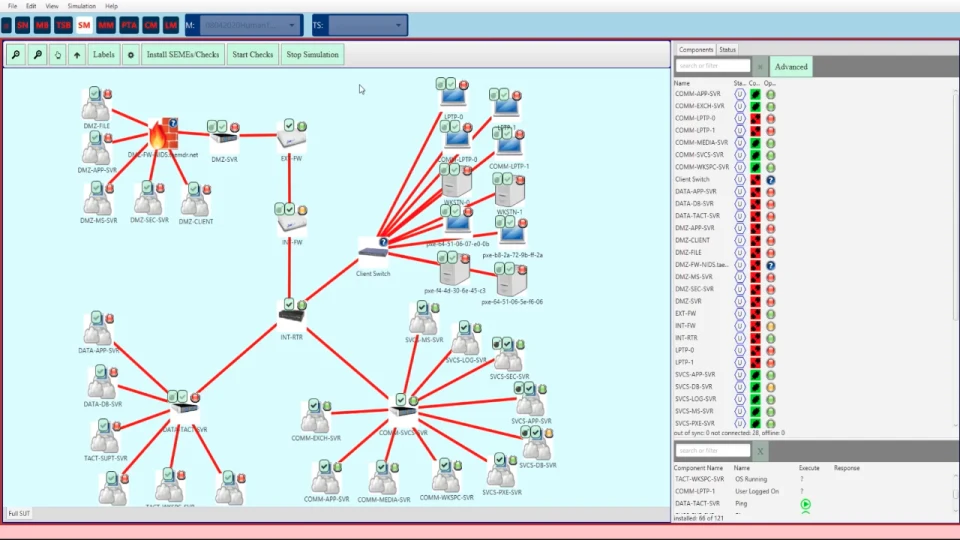The width and height of the screenshot is (960, 540).
Task: Toggle the TSB module button
Action: click(63, 25)
